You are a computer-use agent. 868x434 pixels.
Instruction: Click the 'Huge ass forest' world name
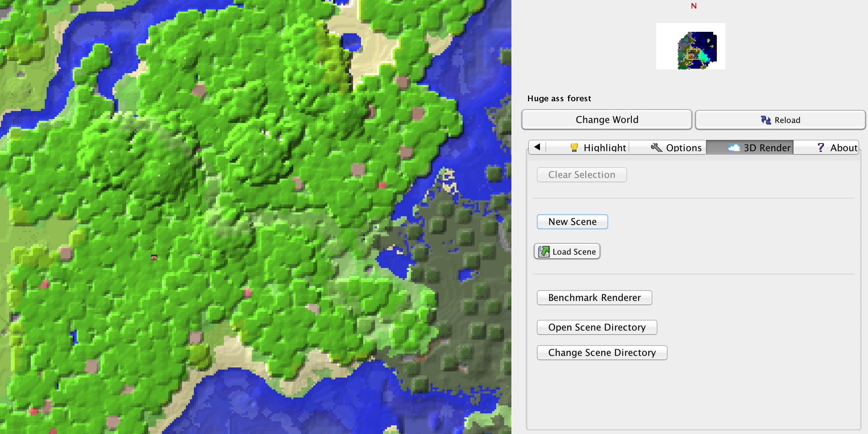pos(559,98)
